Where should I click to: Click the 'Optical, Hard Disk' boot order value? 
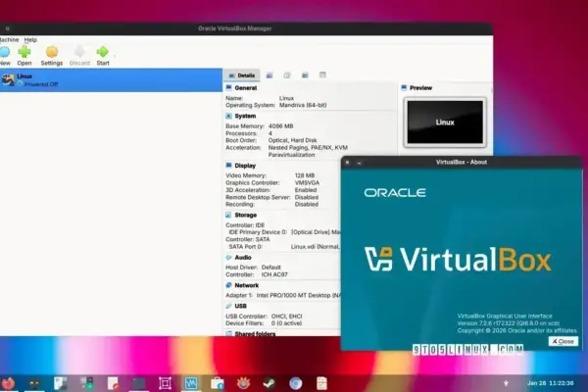[x=292, y=140]
